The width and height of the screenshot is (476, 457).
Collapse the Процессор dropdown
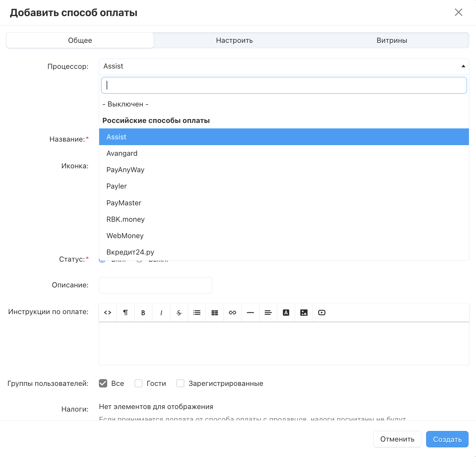point(463,66)
